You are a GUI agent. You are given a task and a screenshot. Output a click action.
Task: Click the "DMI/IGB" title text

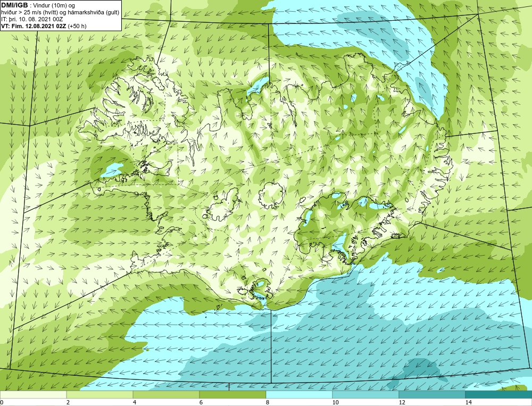[14, 5]
